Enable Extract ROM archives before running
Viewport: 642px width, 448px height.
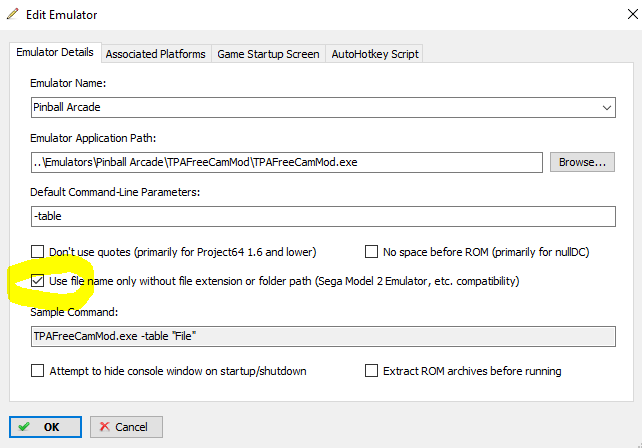pos(371,371)
